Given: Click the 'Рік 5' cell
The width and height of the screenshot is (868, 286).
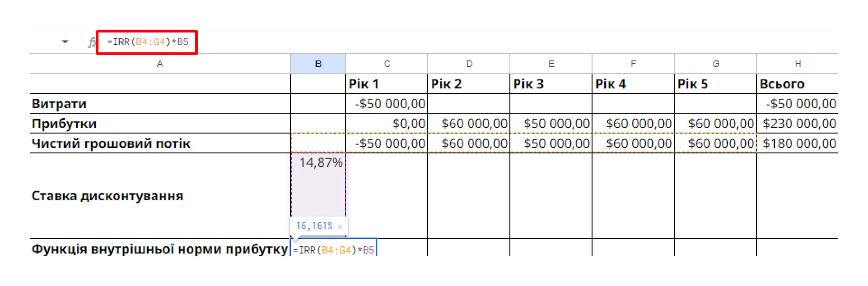Looking at the screenshot, I should tap(715, 84).
